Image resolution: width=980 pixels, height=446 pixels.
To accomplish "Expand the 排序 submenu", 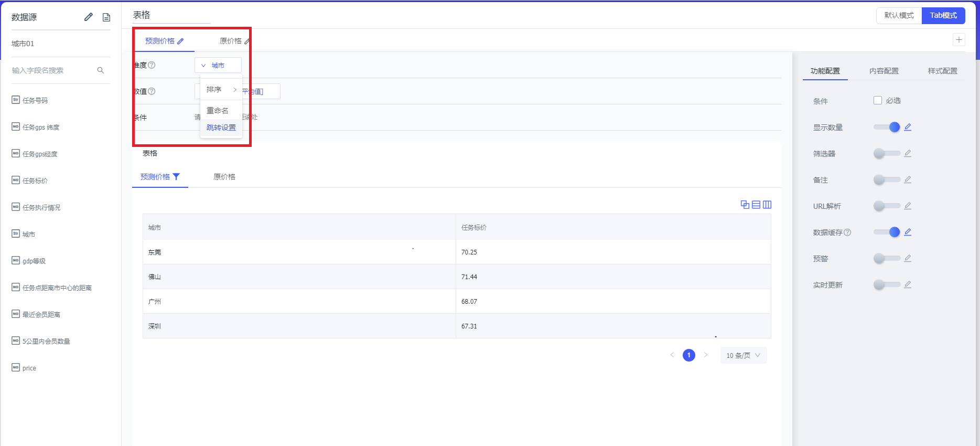I will [221, 90].
